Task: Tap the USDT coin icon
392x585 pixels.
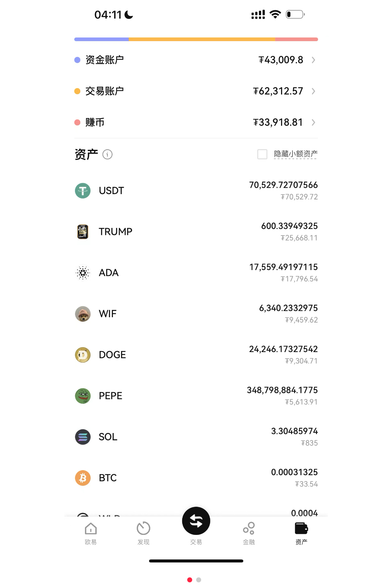Action: tap(83, 191)
